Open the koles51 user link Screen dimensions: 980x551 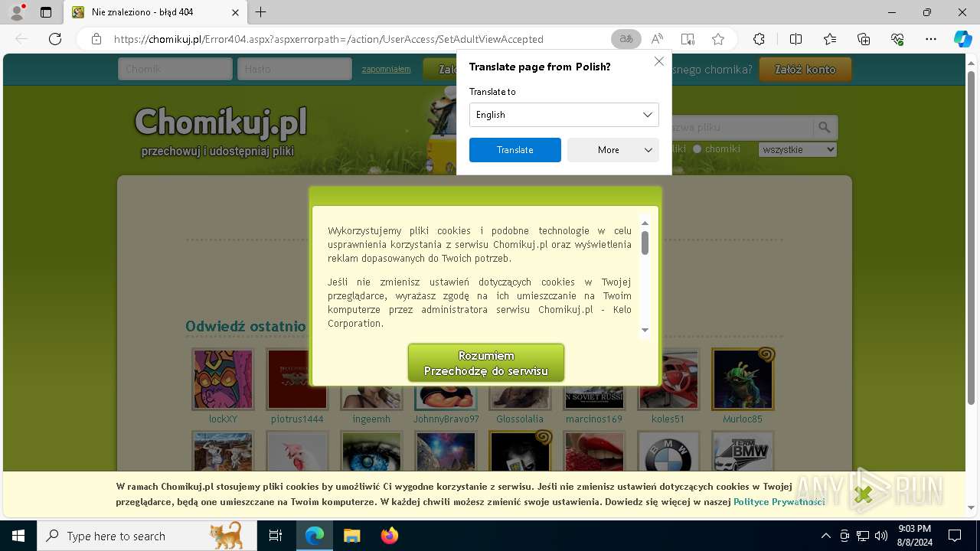(x=668, y=419)
